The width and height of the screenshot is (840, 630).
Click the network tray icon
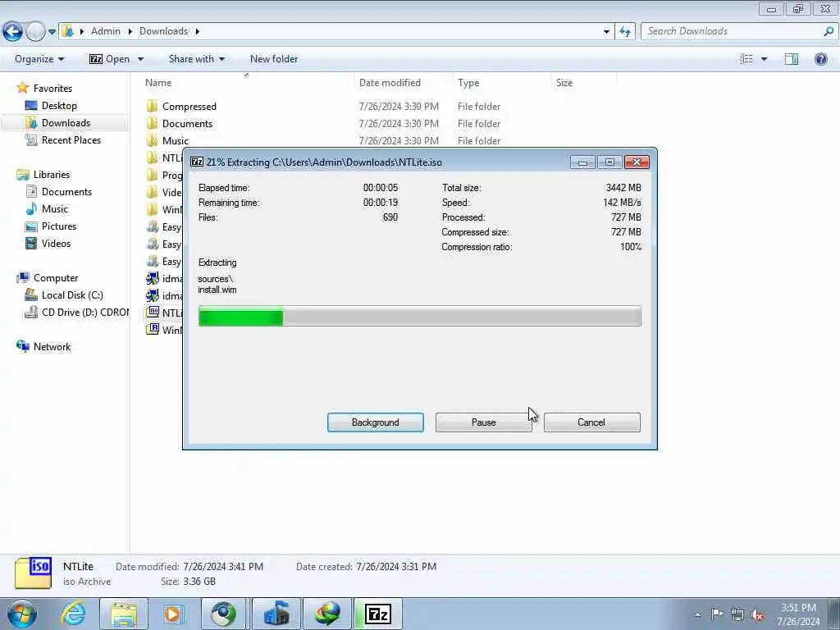pos(737,614)
